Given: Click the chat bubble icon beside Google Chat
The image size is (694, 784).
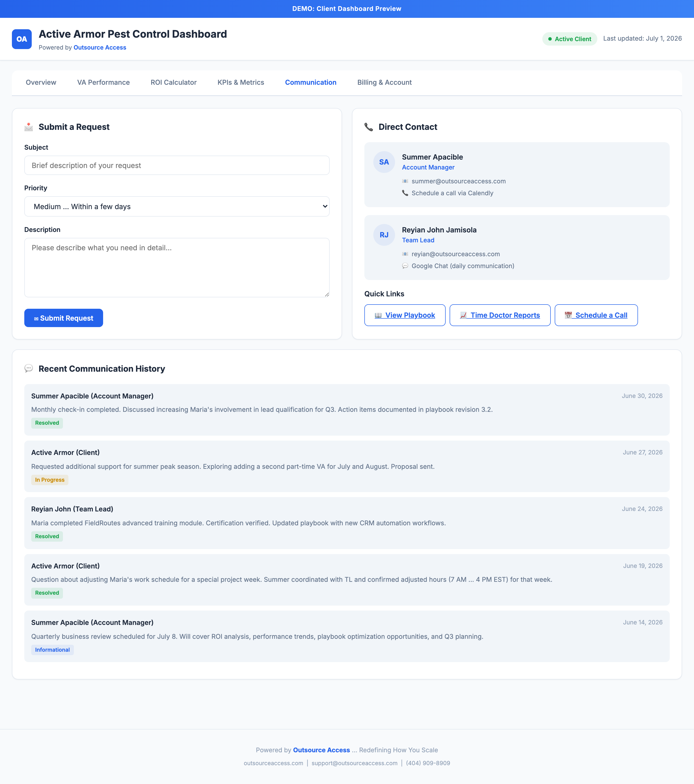Looking at the screenshot, I should tap(405, 266).
